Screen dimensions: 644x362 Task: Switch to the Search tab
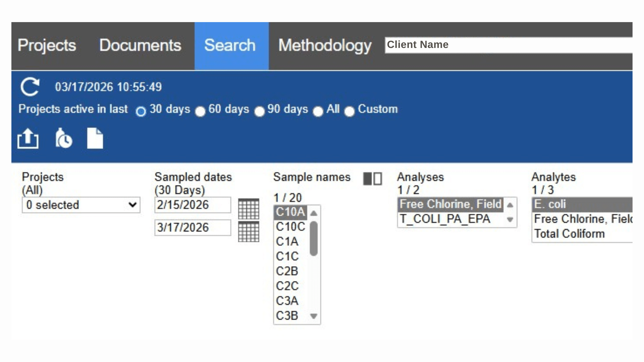(x=231, y=46)
